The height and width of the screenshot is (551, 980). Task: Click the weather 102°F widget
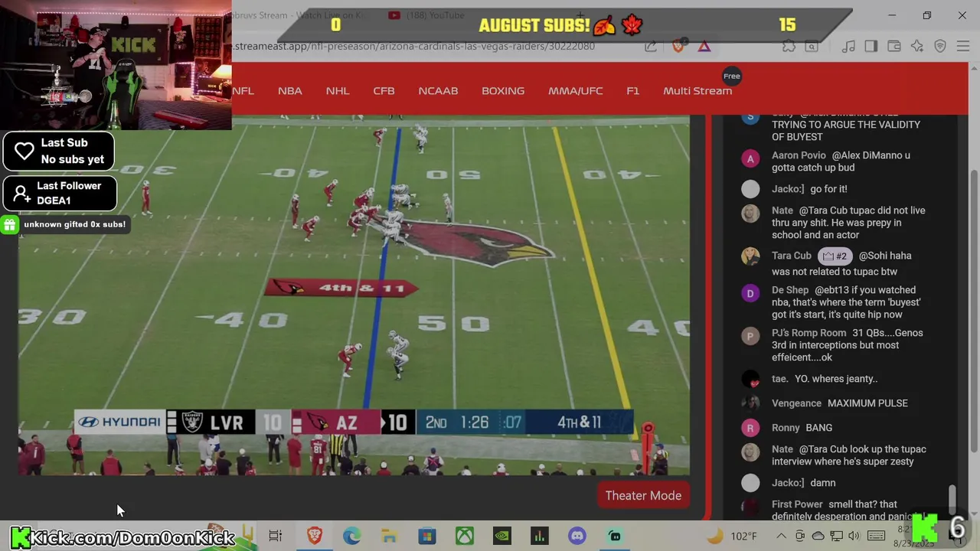tap(732, 536)
